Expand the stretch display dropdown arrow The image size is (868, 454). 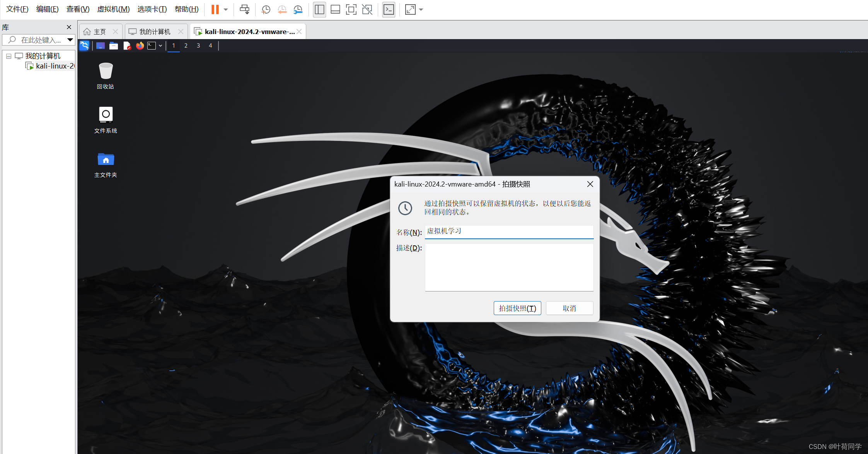pos(421,10)
